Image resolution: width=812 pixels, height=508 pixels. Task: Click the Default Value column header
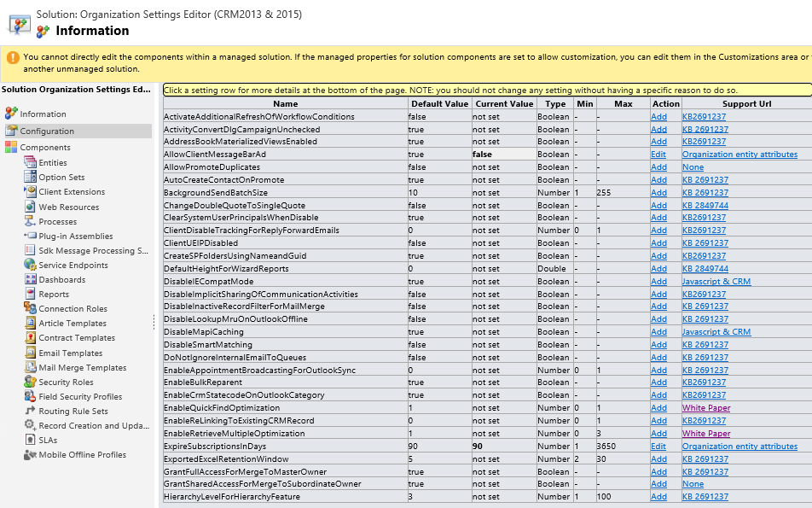pyautogui.click(x=439, y=103)
